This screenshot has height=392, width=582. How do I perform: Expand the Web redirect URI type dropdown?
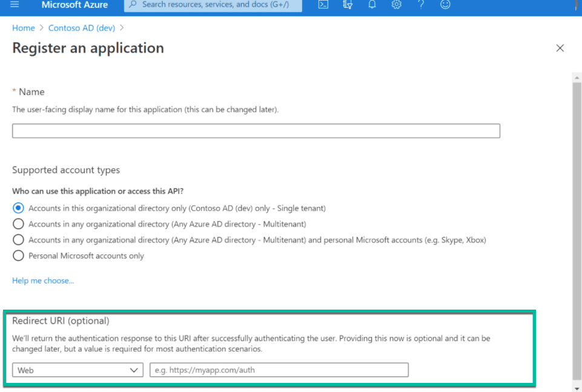tap(78, 370)
